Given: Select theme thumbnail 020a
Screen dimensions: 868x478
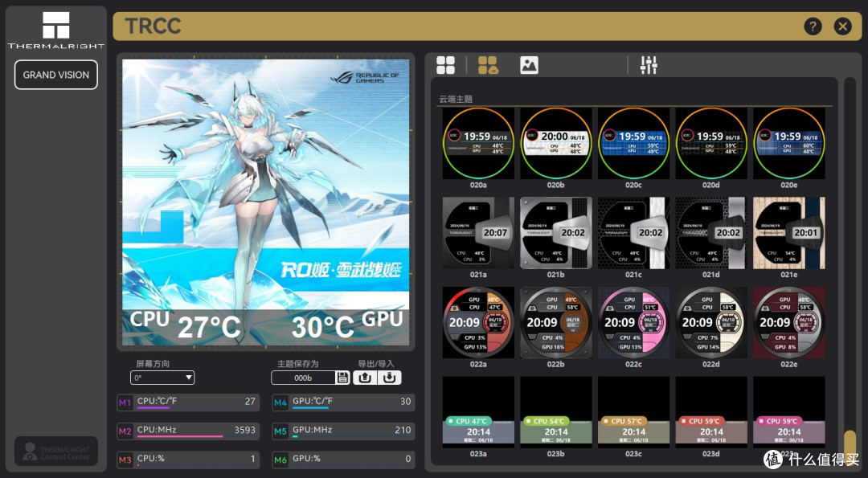Looking at the screenshot, I should click(x=478, y=143).
